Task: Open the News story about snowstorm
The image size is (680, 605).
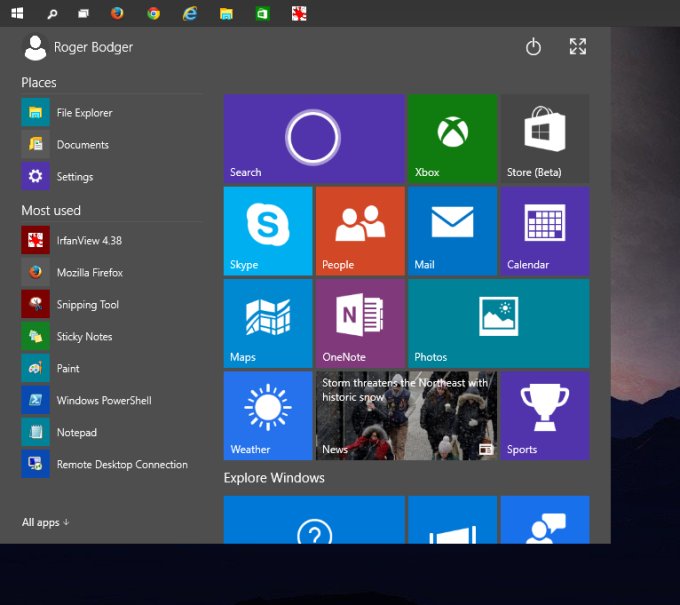Action: [x=406, y=415]
